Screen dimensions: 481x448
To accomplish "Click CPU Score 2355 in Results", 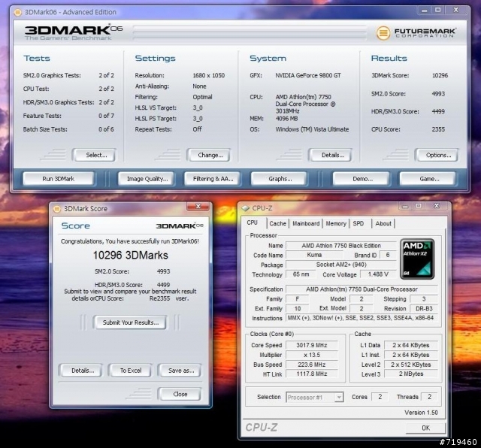I will [x=408, y=129].
